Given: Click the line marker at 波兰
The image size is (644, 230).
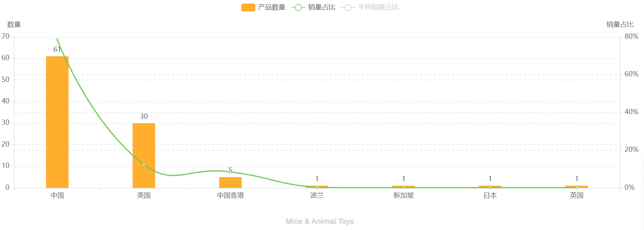Looking at the screenshot, I should tap(317, 187).
